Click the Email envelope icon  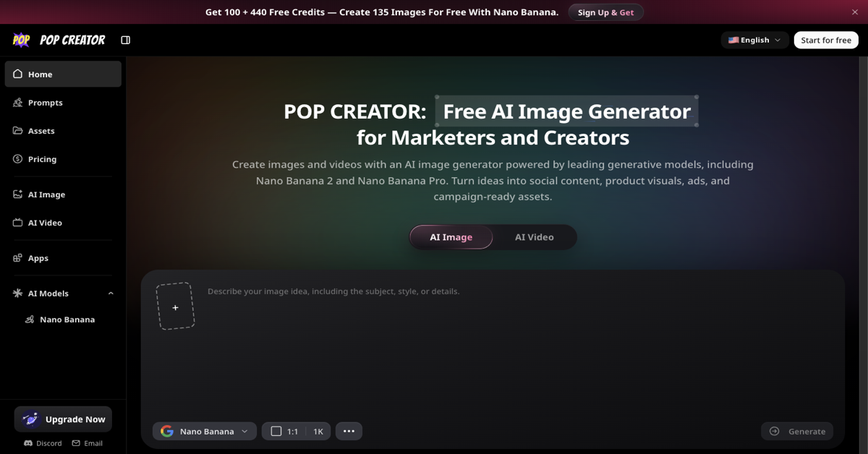point(76,443)
